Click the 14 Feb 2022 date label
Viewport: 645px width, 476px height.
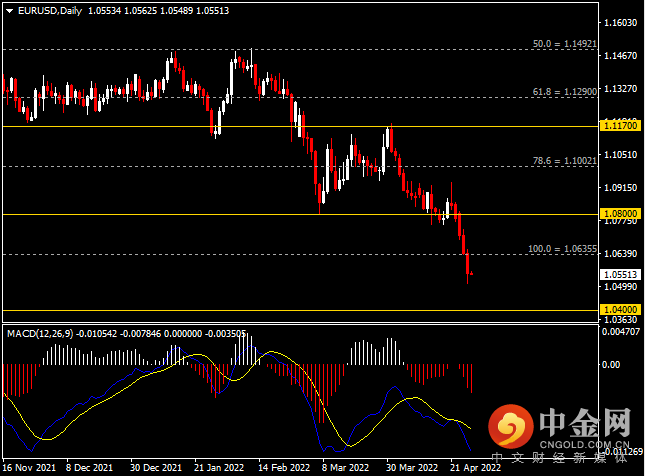point(284,468)
